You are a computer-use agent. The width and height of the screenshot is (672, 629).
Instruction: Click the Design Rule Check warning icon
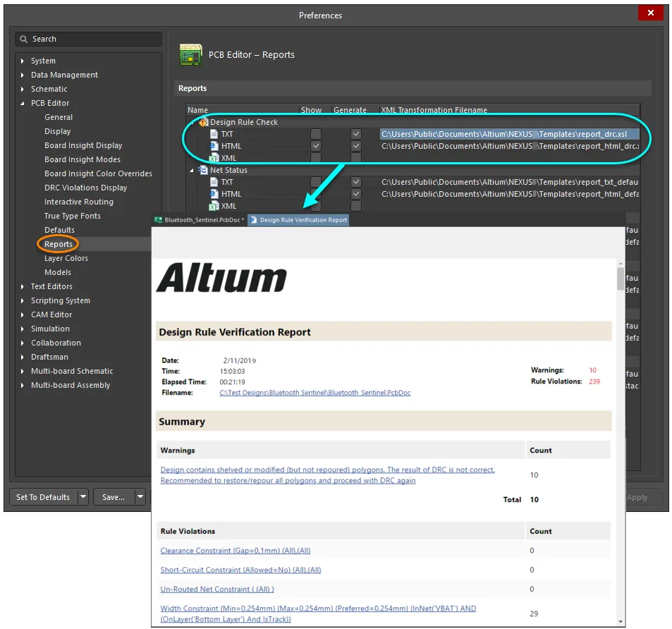pos(203,122)
